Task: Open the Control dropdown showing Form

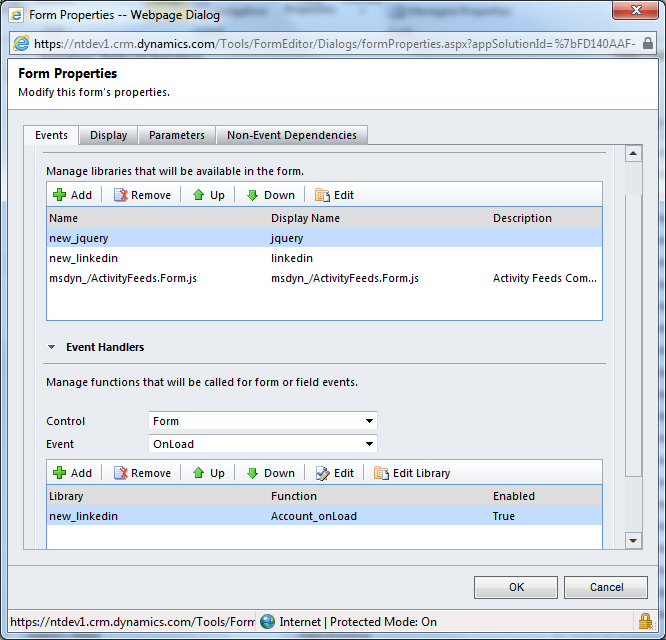Action: [262, 421]
